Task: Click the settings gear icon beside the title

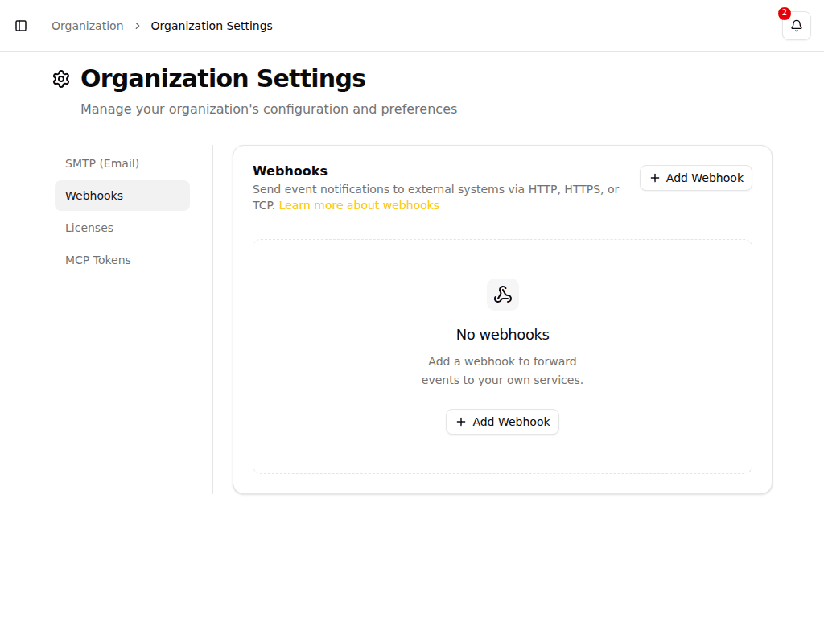Action: pyautogui.click(x=61, y=79)
